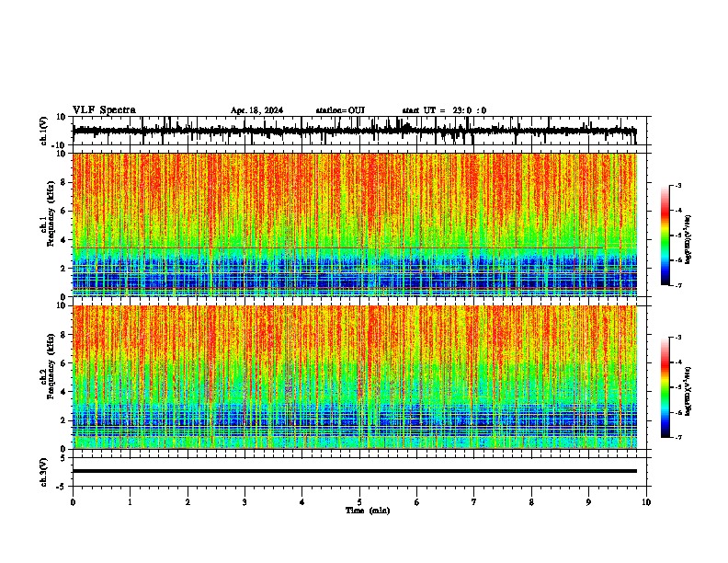The image size is (728, 563).
Task: Click the ch.1 spectrogram color scale bar
Action: click(x=665, y=236)
